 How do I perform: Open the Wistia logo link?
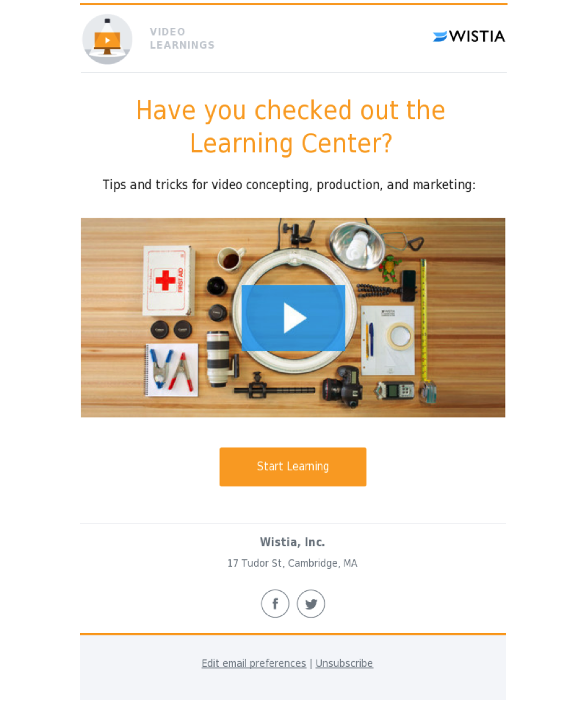coord(469,37)
